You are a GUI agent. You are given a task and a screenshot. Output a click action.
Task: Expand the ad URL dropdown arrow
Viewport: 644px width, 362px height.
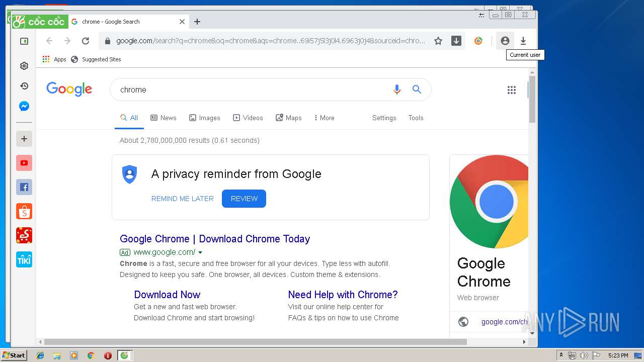coord(200,252)
